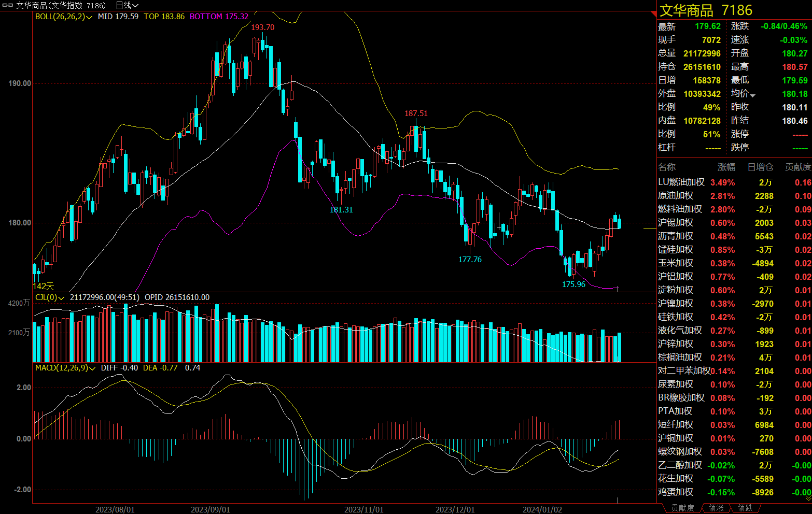Click the 187.51 peak label on chart
The height and width of the screenshot is (514, 812).
416,113
